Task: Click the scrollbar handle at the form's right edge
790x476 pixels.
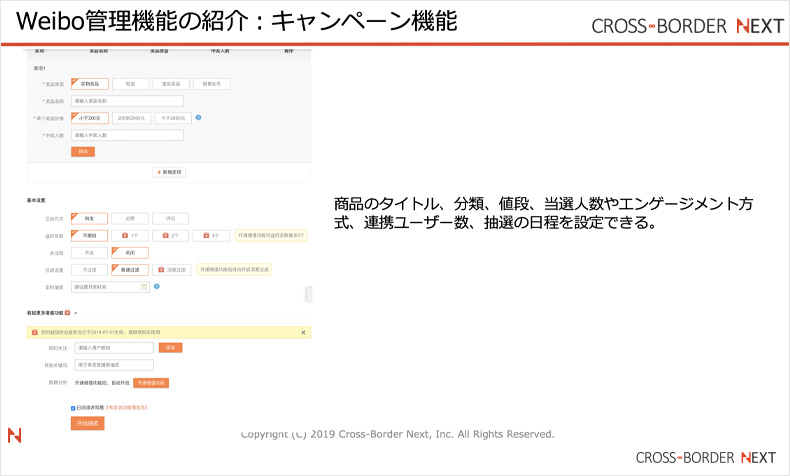Action: point(309,294)
